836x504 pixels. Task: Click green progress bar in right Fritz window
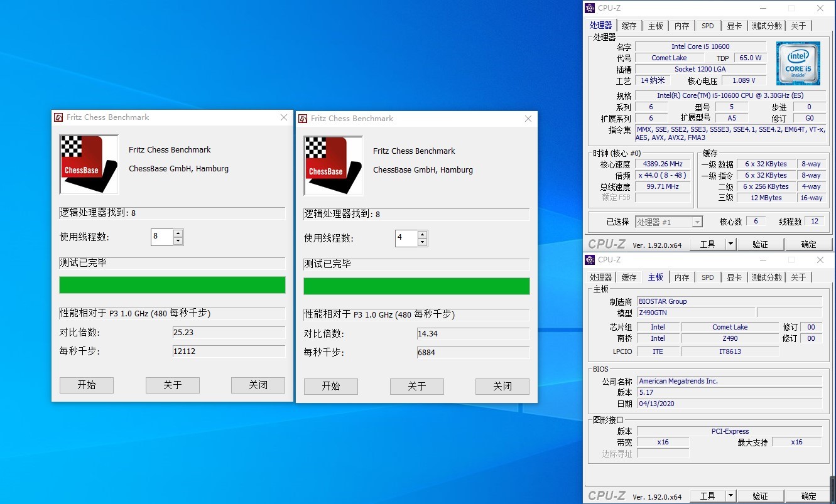416,286
